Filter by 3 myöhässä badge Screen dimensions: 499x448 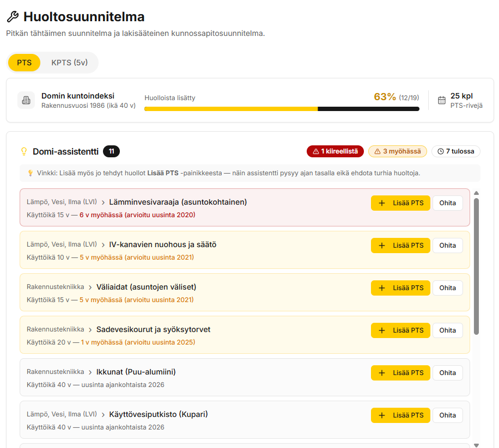pyautogui.click(x=398, y=151)
